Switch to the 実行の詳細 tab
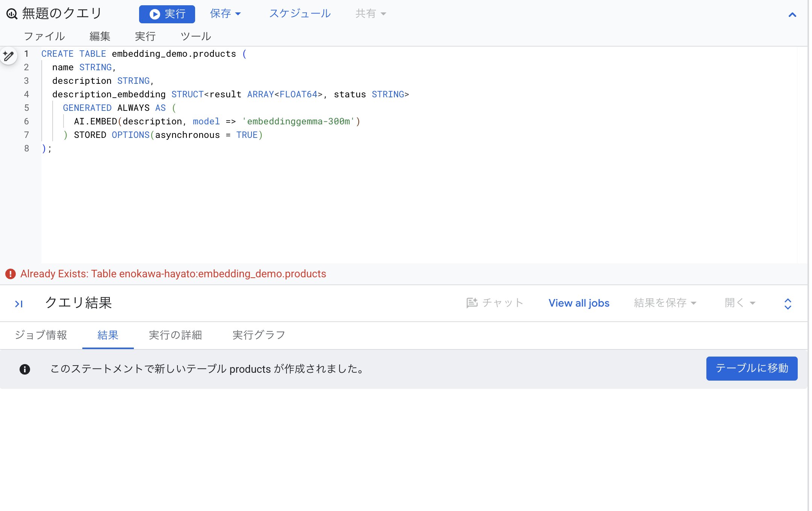The height and width of the screenshot is (511, 812). [x=176, y=335]
